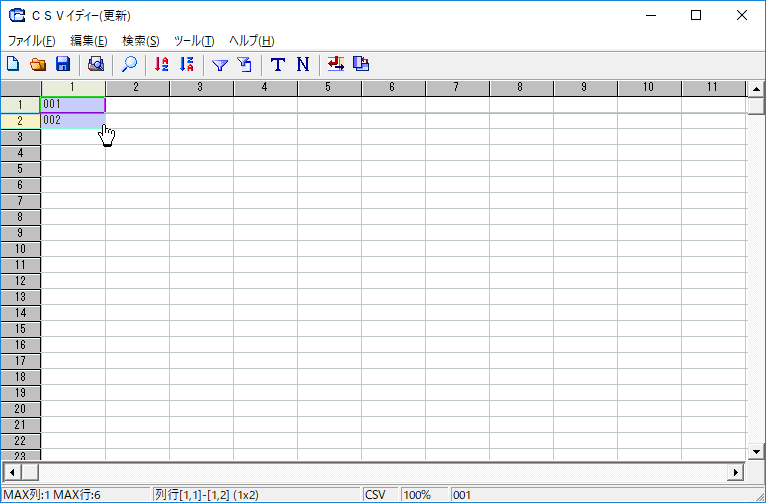Sort descending Z to A
The width and height of the screenshot is (766, 503).
click(187, 64)
